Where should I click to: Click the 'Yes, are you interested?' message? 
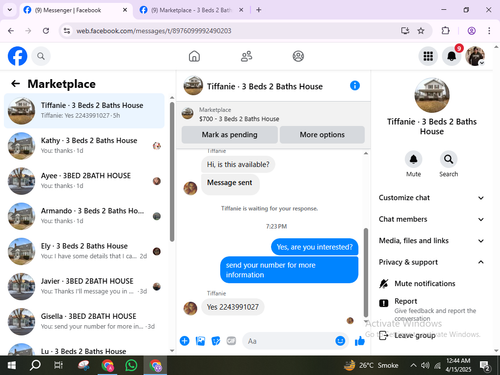pyautogui.click(x=314, y=247)
